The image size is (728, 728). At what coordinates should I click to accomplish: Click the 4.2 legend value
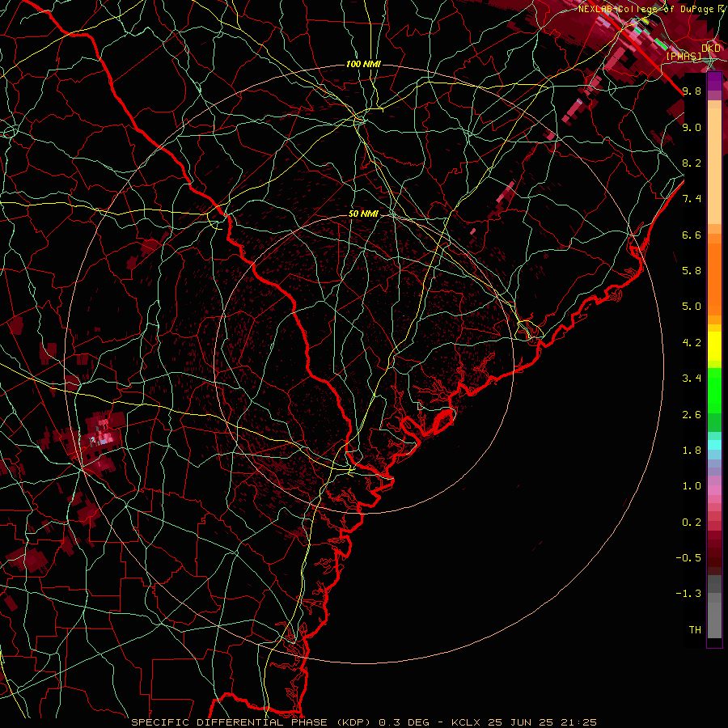click(692, 343)
